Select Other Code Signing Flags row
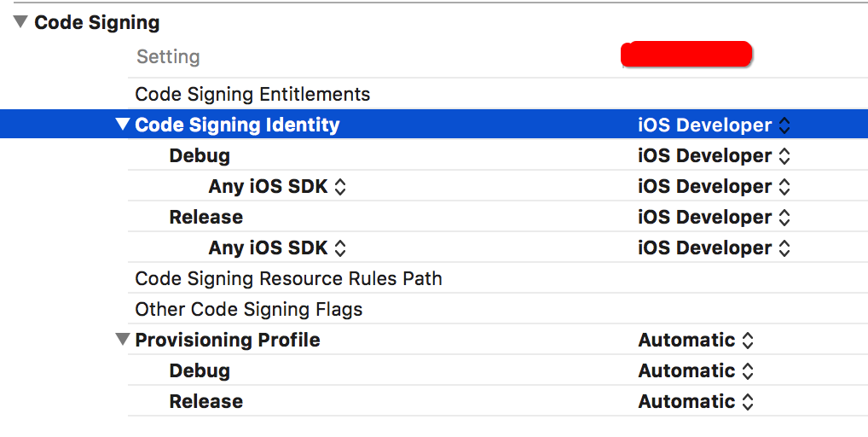Viewport: 868px width, 437px height. pyautogui.click(x=248, y=309)
